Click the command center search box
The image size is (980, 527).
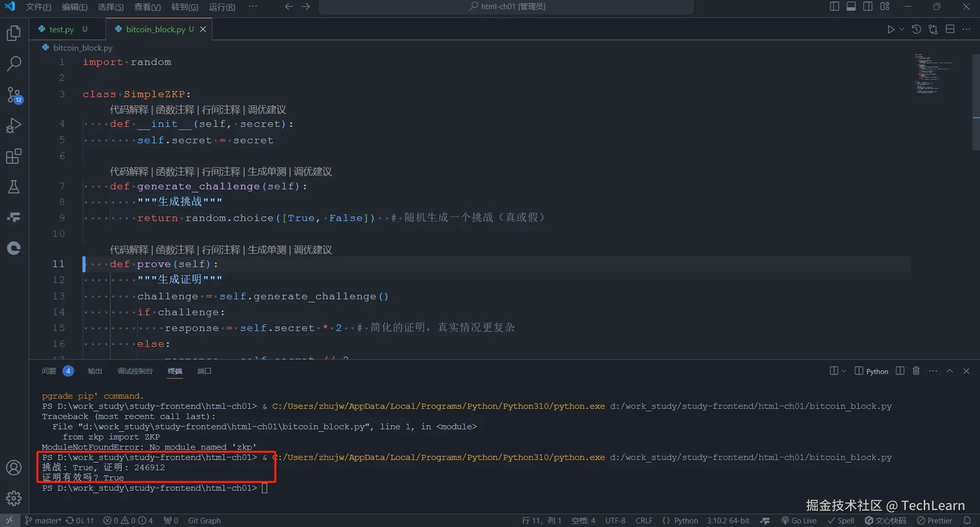(507, 7)
